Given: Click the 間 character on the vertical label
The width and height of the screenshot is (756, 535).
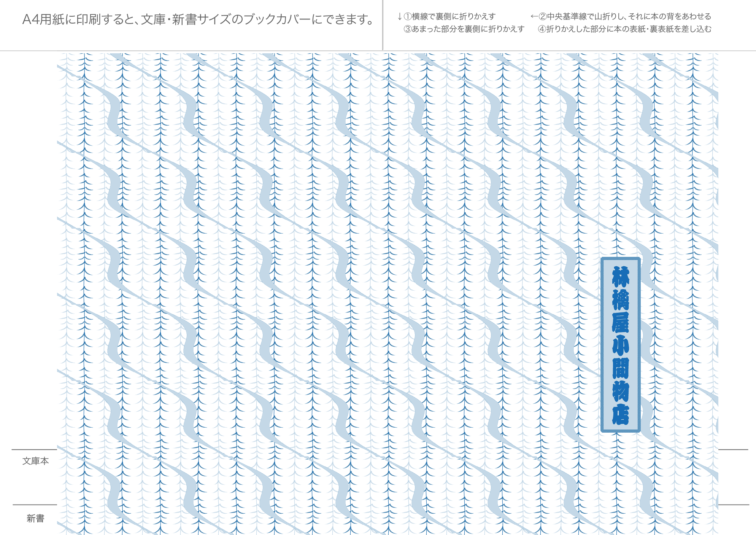Looking at the screenshot, I should tap(620, 368).
